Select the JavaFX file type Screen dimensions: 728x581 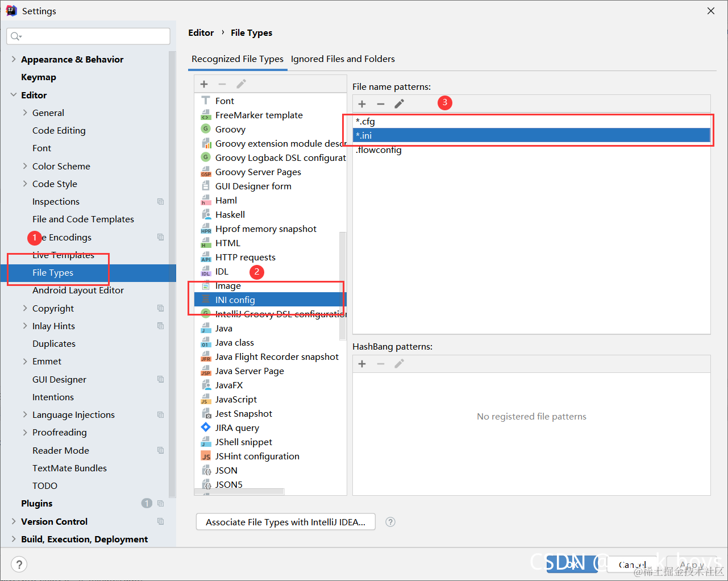[x=271, y=385]
